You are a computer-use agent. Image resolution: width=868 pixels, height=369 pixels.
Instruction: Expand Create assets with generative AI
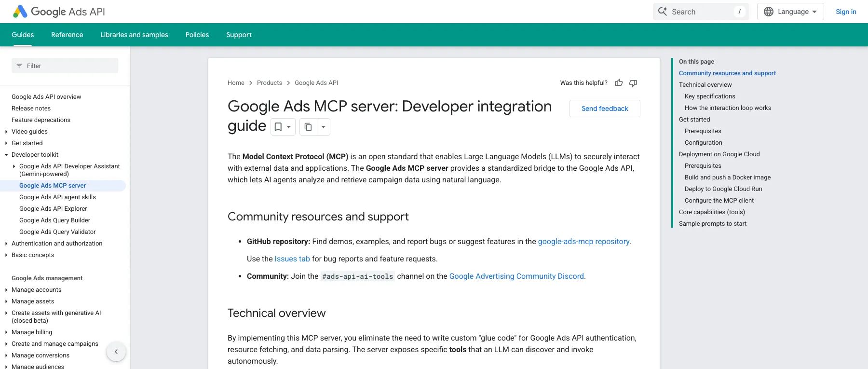click(6, 313)
